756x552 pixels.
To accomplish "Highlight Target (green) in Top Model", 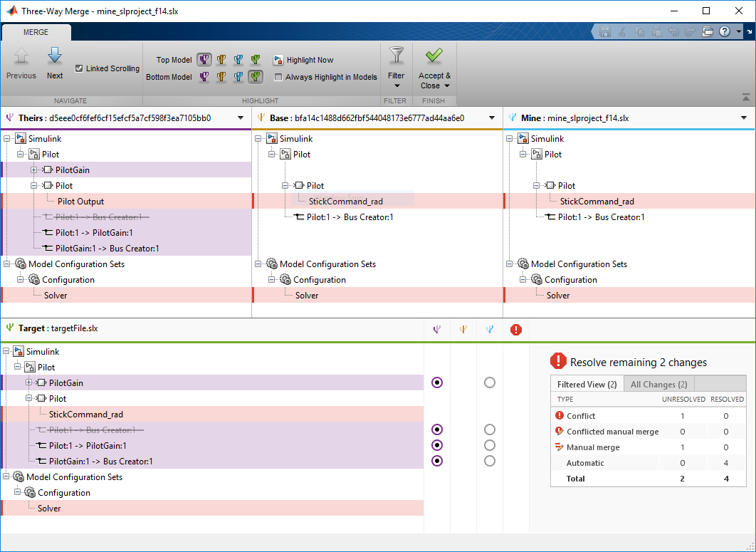I will pos(256,60).
